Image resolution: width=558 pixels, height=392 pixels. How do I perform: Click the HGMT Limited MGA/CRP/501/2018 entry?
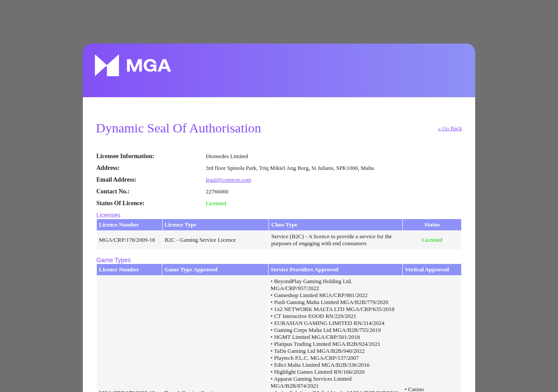pos(315,337)
